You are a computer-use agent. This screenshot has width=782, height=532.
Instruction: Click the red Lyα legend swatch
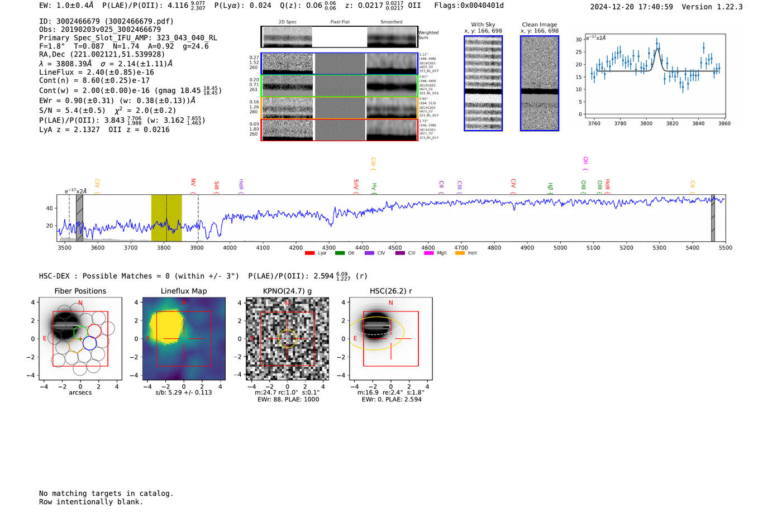(309, 253)
